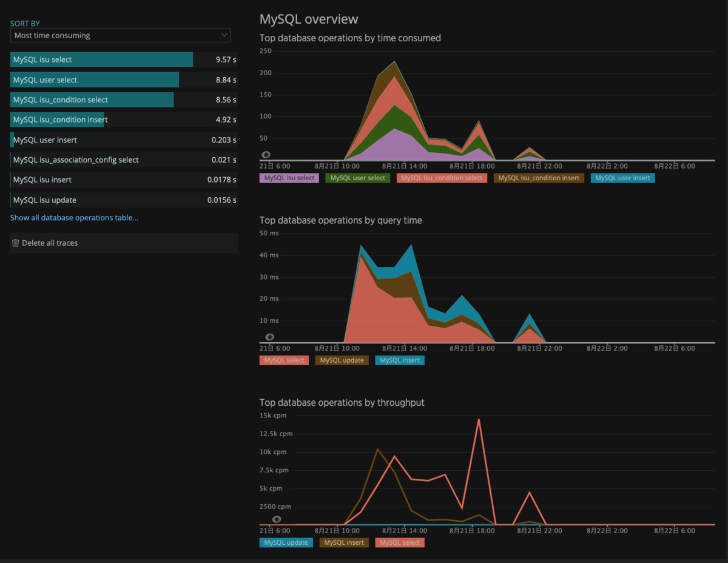Click the dropdown chevron arrow in sort box

pyautogui.click(x=224, y=35)
